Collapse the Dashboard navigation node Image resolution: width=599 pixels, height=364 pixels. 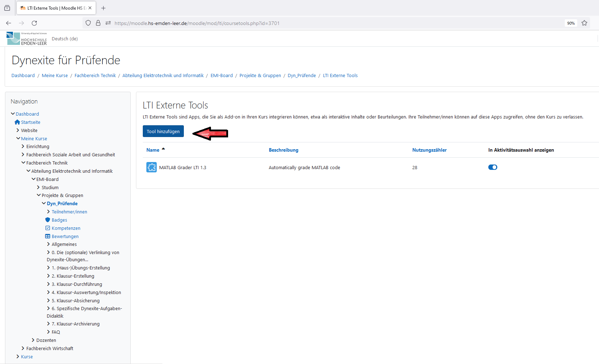pyautogui.click(x=13, y=114)
